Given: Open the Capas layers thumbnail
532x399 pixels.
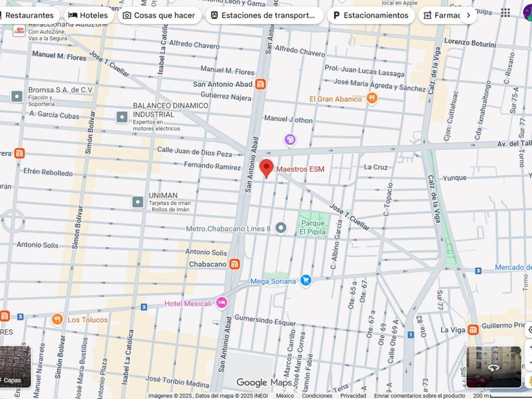Looking at the screenshot, I should coord(15,367).
